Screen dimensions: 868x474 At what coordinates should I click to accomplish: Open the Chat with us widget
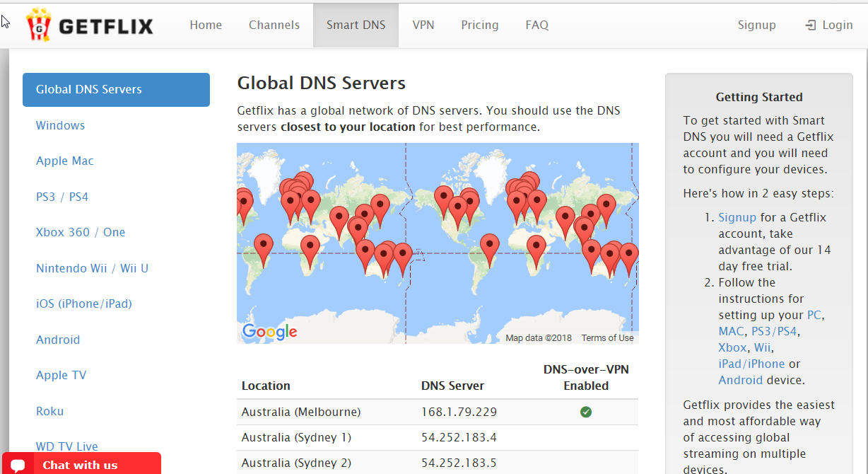pyautogui.click(x=81, y=463)
